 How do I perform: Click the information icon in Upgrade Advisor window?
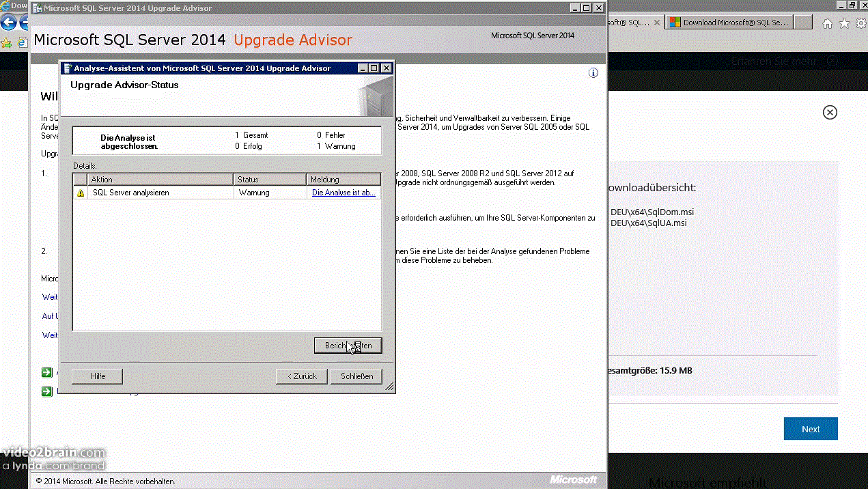[x=593, y=73]
